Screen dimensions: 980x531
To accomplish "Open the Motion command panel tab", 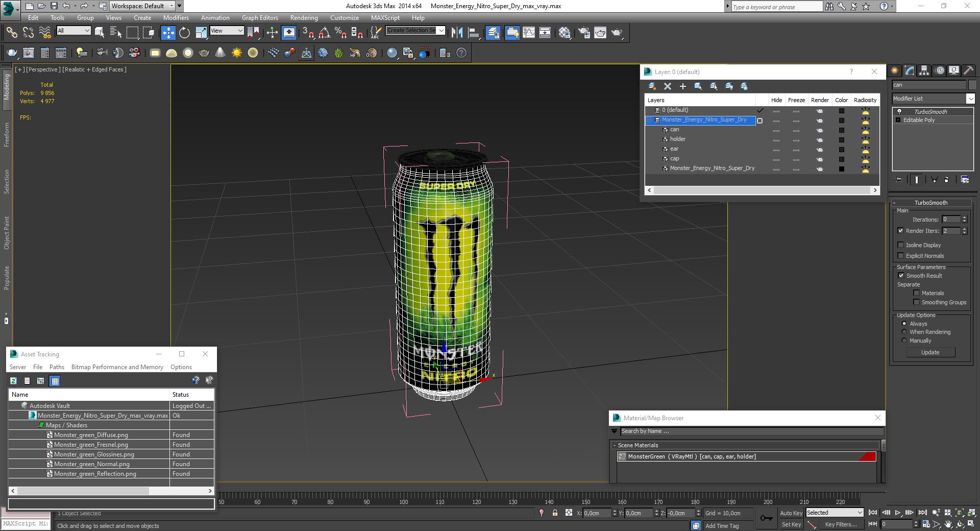I will (x=940, y=70).
